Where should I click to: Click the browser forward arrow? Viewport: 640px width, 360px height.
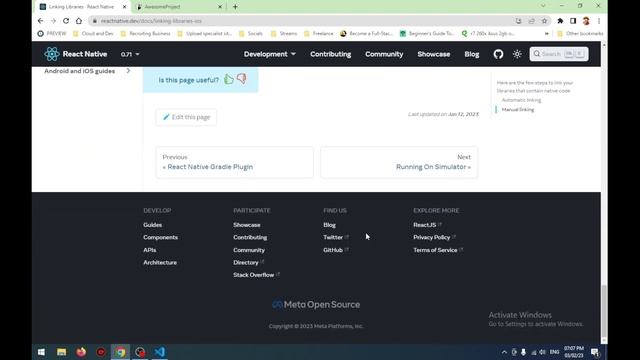53,21
